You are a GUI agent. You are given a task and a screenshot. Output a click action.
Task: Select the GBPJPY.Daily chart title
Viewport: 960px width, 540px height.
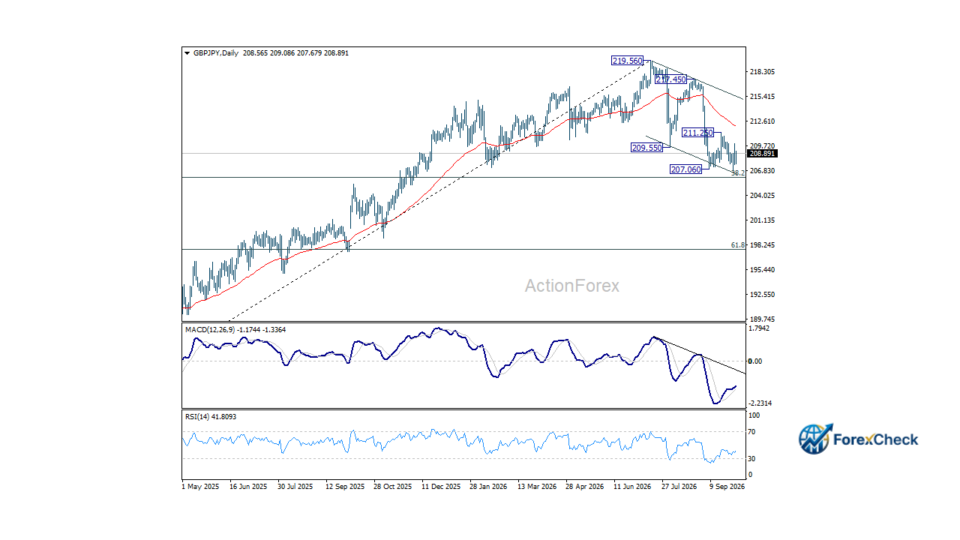(x=216, y=53)
